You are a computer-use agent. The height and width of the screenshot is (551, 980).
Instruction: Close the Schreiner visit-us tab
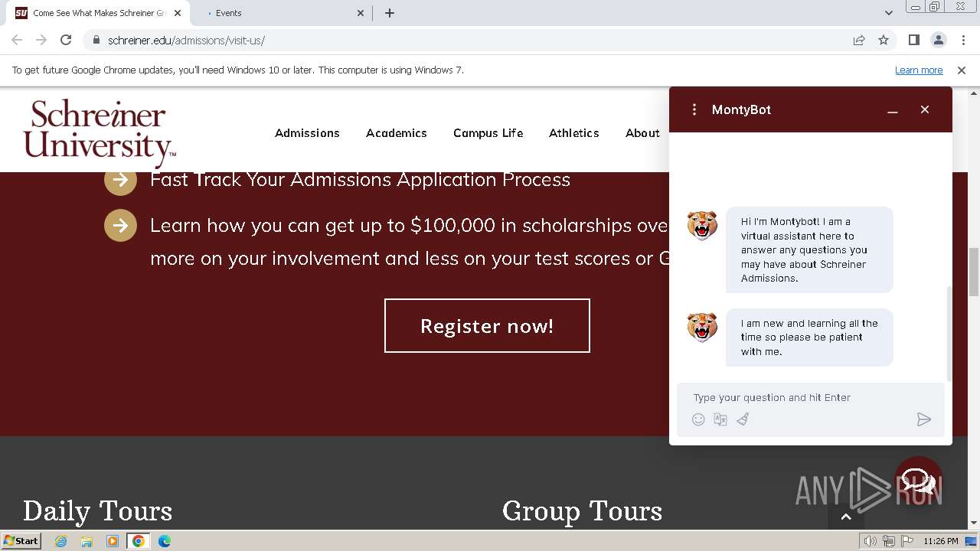(178, 13)
